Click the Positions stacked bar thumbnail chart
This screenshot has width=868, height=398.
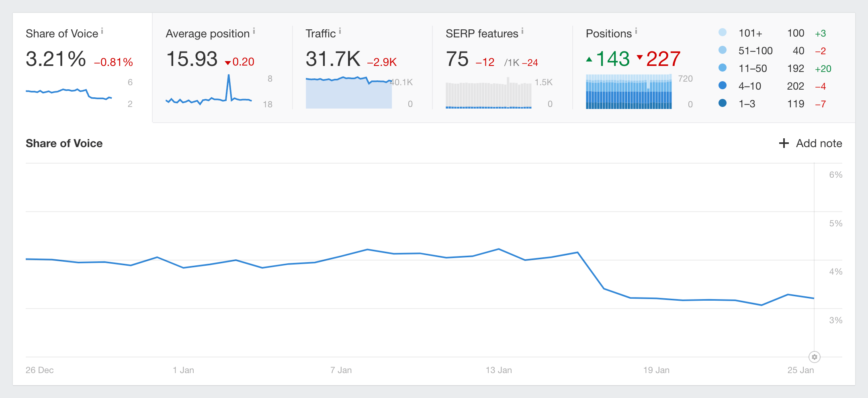[628, 92]
